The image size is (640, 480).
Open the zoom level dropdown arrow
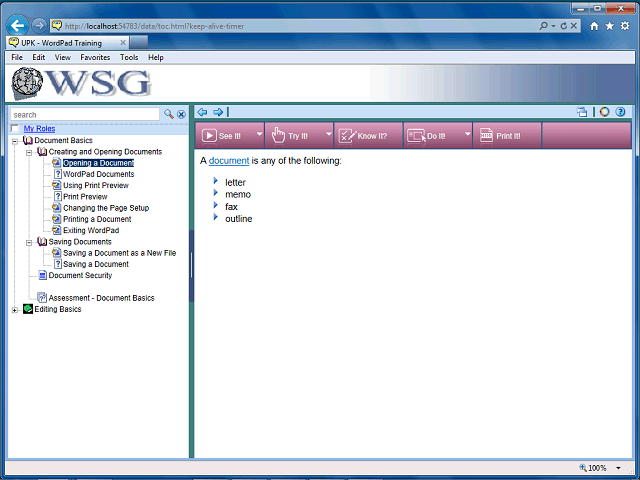[618, 468]
